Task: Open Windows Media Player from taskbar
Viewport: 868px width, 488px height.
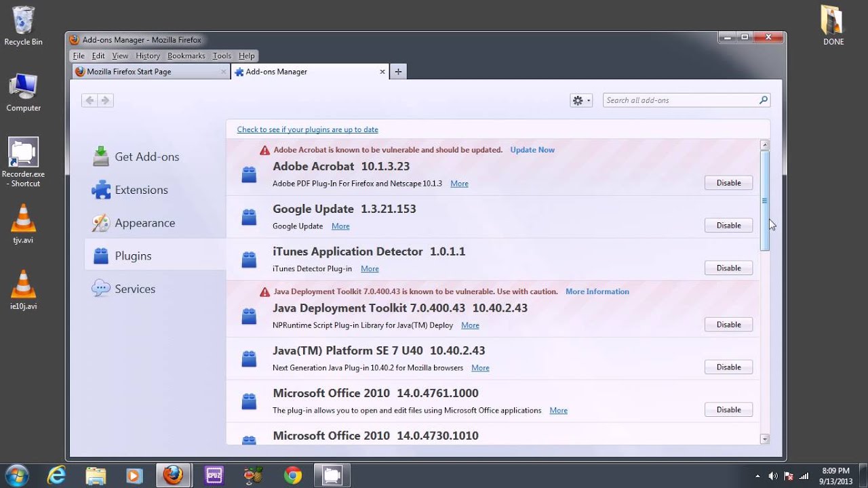Action: [x=135, y=475]
